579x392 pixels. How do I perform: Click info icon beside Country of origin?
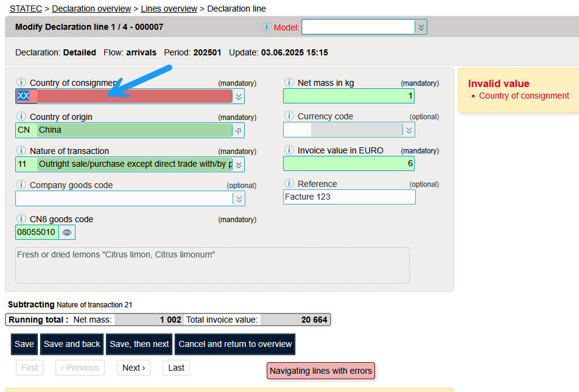[21, 117]
